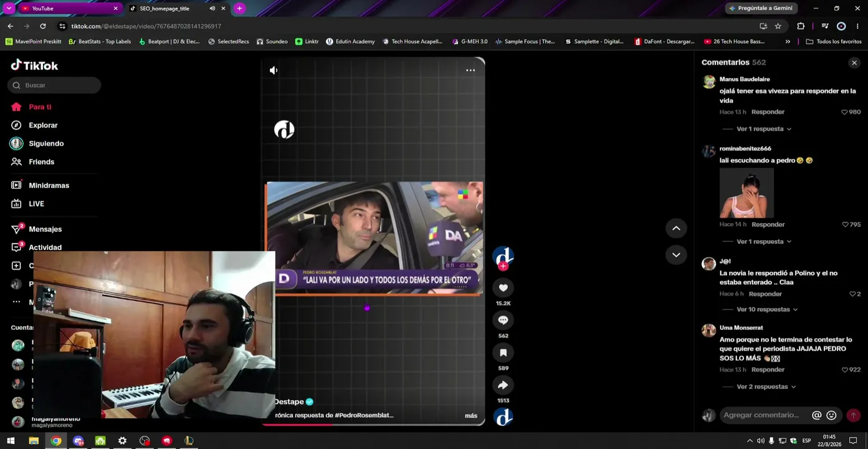The width and height of the screenshot is (868, 449).
Task: Show hidden system tray icons
Action: pos(750,441)
